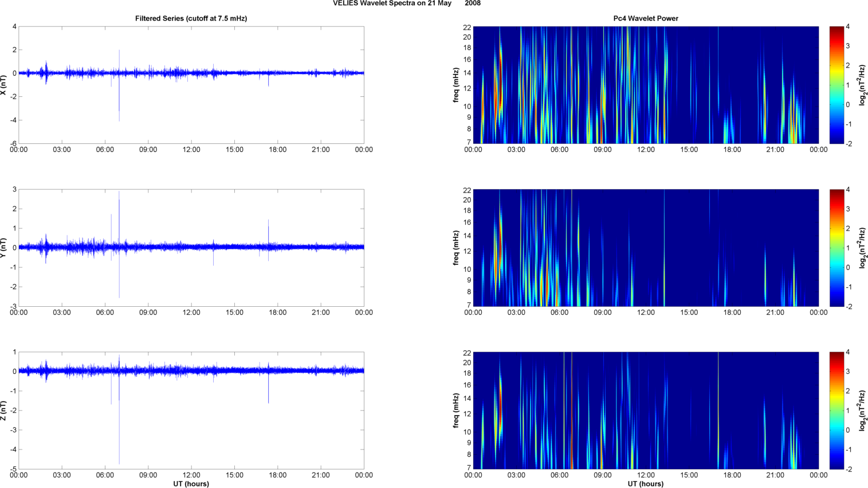Select the Z component filtered series plot
Screen dimensions: 868x488
point(191,411)
